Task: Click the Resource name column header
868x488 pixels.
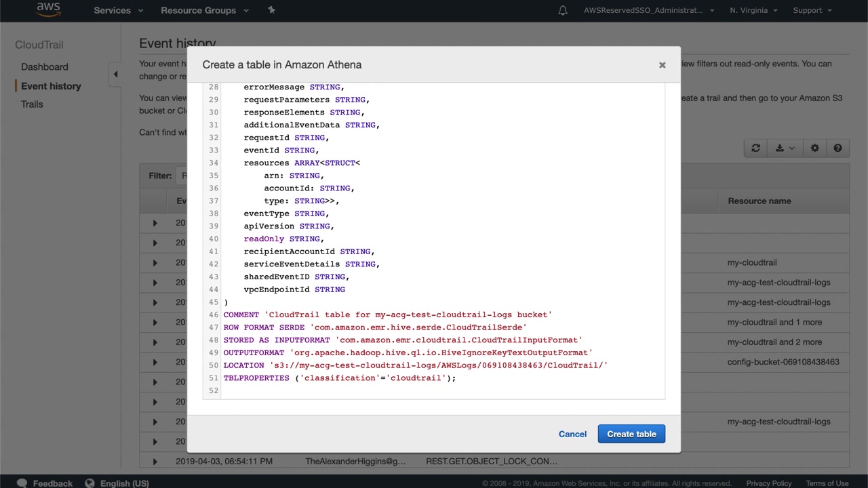Action: (x=759, y=201)
